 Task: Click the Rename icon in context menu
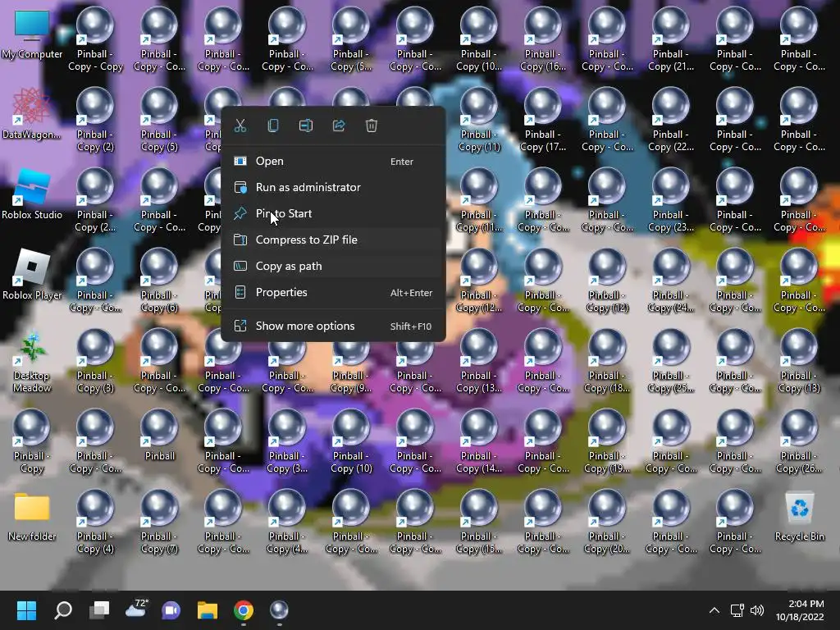click(306, 126)
